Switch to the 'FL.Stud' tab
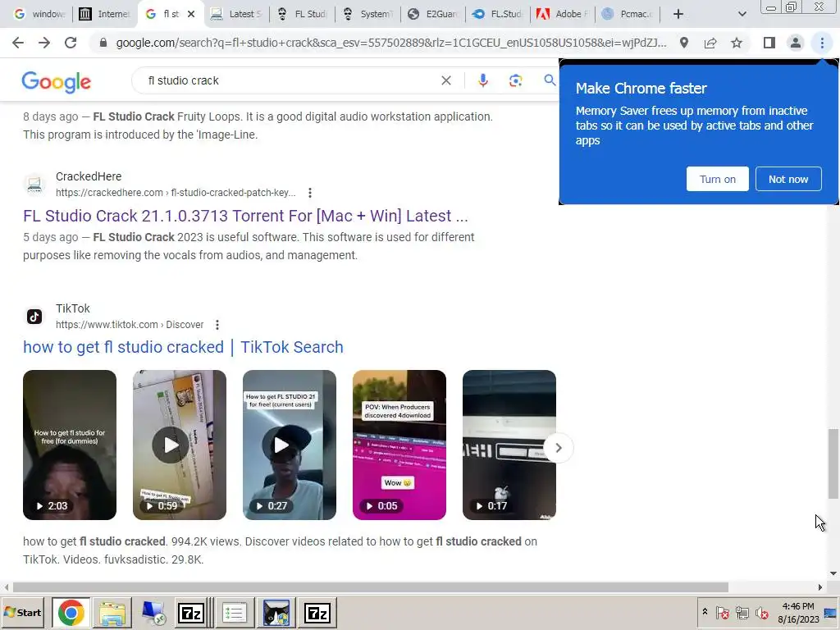The width and height of the screenshot is (840, 630). [498, 14]
